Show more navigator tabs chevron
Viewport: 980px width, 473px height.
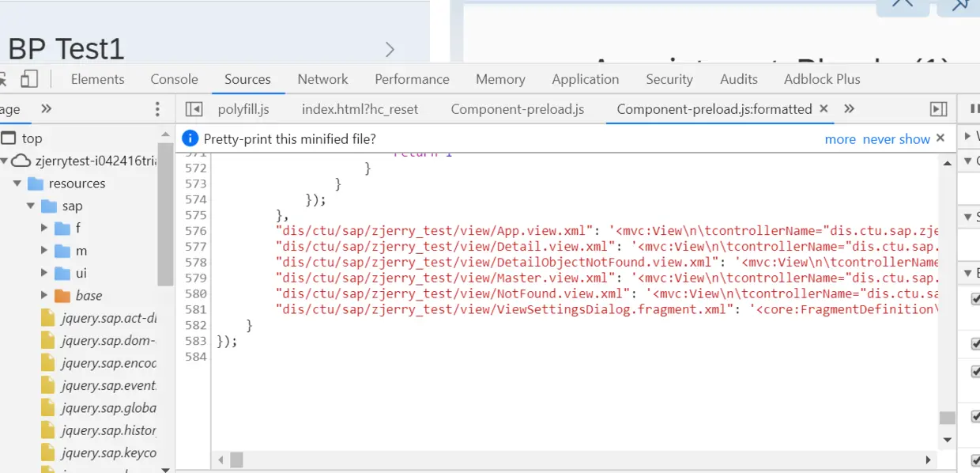point(46,109)
